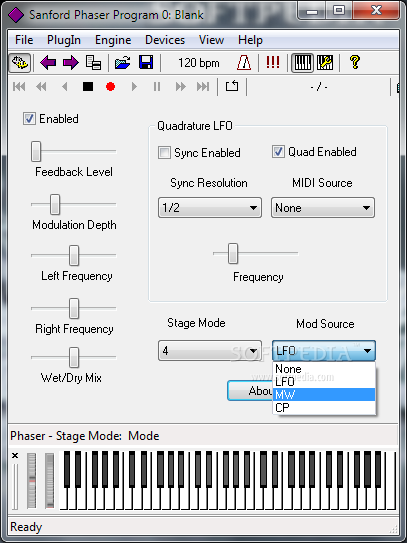Check the Sync Enabled checkbox

164,152
